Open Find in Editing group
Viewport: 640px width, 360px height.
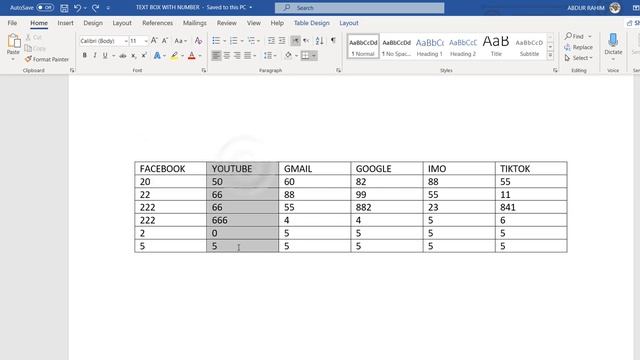point(575,36)
